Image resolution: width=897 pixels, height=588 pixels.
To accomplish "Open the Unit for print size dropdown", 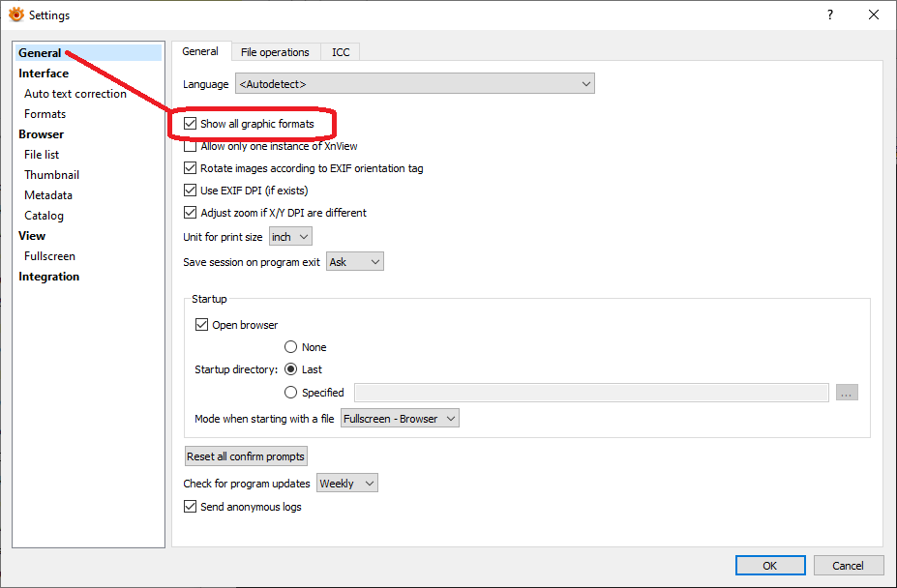I will click(x=290, y=237).
